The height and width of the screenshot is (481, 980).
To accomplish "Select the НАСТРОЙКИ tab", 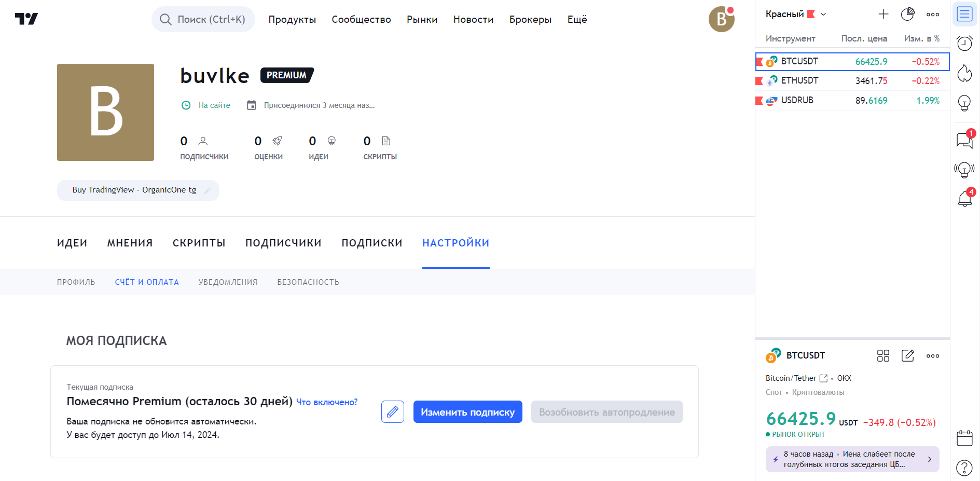I will pos(456,243).
